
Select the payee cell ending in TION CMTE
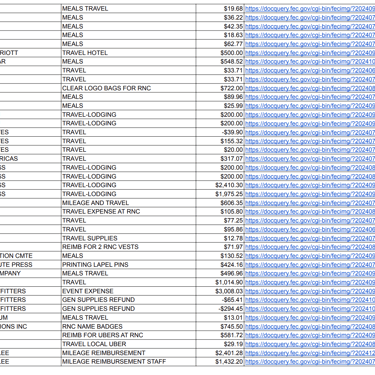pyautogui.click(x=31, y=256)
